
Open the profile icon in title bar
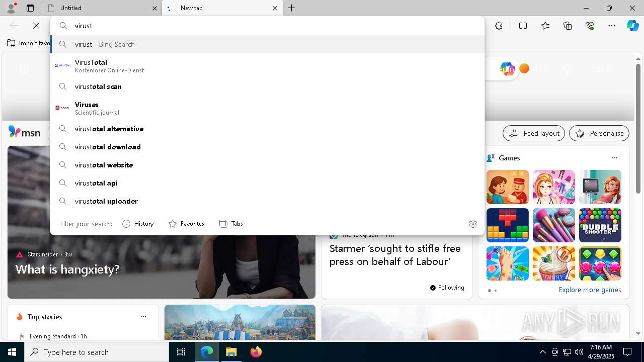pos(11,8)
